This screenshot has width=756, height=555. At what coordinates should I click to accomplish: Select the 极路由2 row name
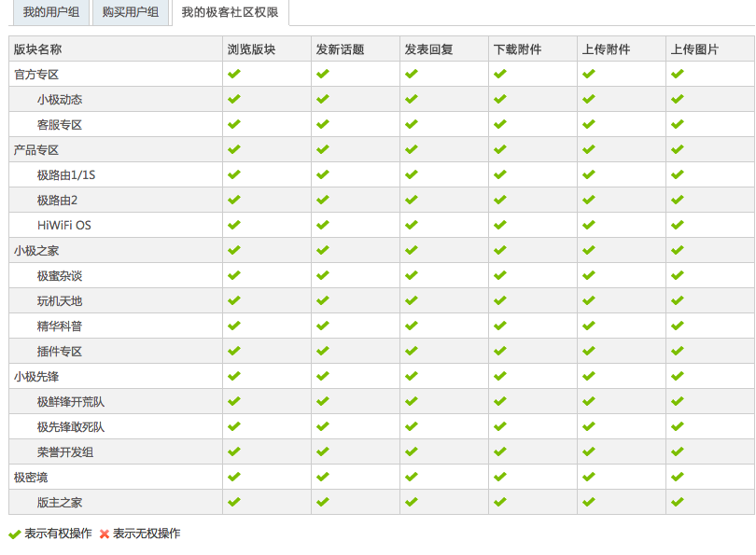[x=57, y=201]
